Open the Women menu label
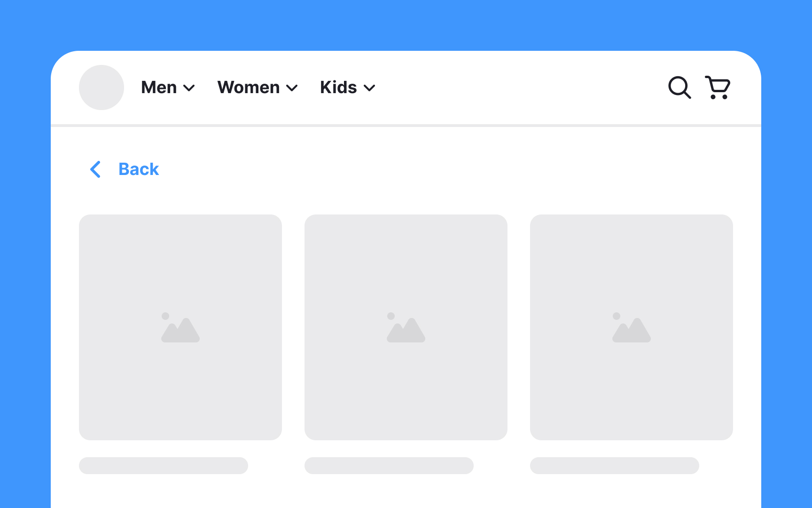This screenshot has width=812, height=508. point(249,87)
